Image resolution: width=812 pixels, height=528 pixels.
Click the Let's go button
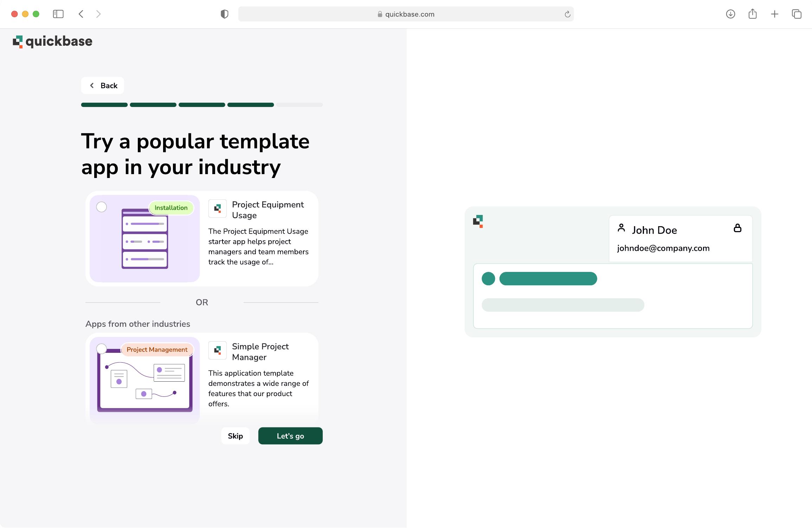coord(290,436)
